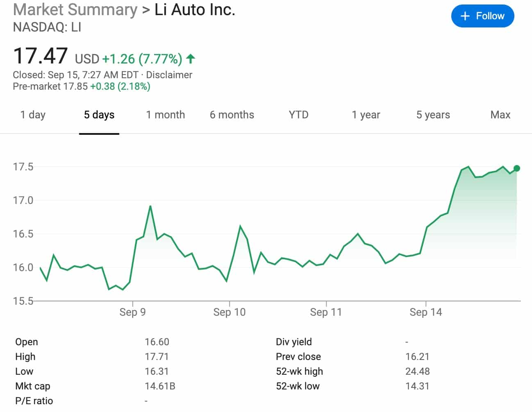
Task: Open the Max time range chart
Action: (500, 115)
